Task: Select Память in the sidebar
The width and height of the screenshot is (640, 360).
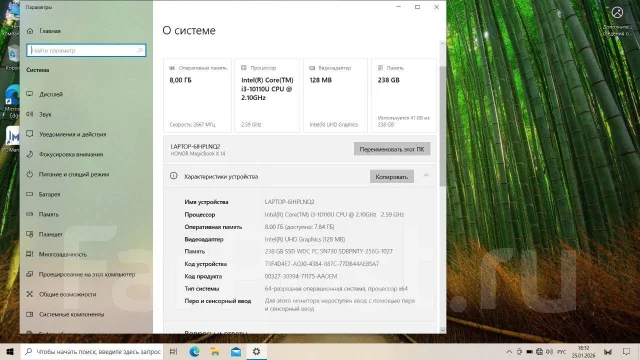Action: [49, 214]
